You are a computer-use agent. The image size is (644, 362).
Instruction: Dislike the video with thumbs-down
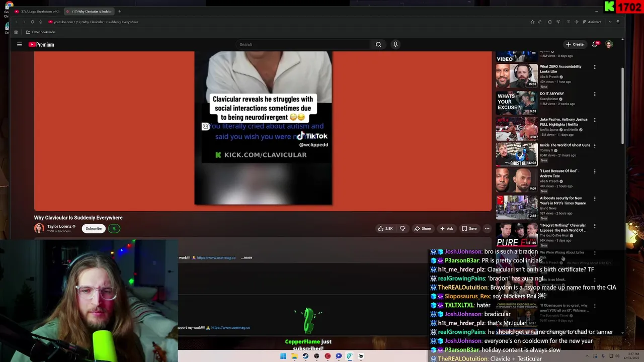pyautogui.click(x=403, y=229)
